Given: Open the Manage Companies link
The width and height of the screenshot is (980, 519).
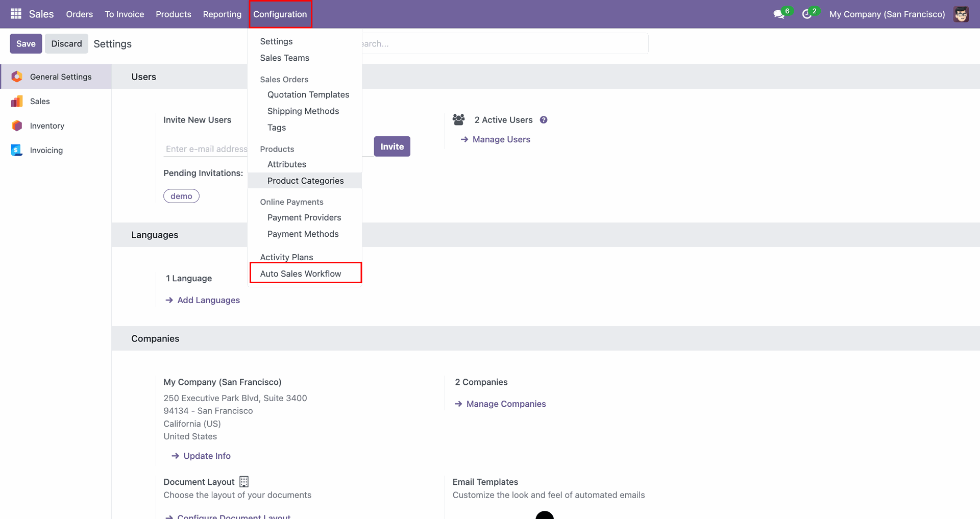Looking at the screenshot, I should (500, 404).
